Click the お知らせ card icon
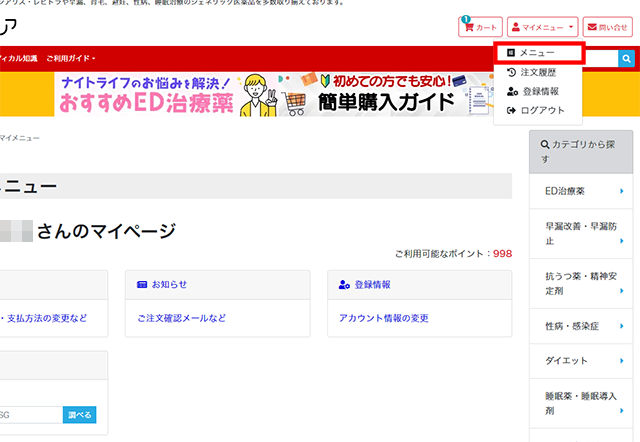The height and width of the screenshot is (442, 640). click(x=142, y=284)
